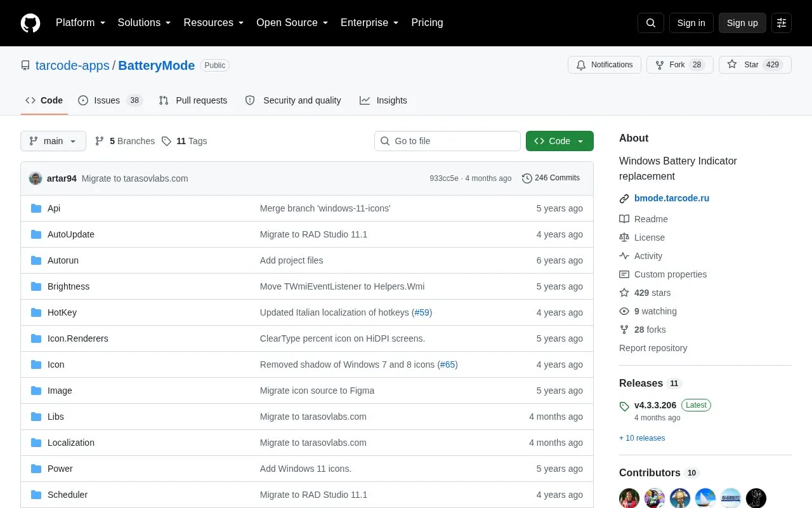Fork the repository using Fork button
This screenshot has width=812, height=508.
(x=679, y=65)
